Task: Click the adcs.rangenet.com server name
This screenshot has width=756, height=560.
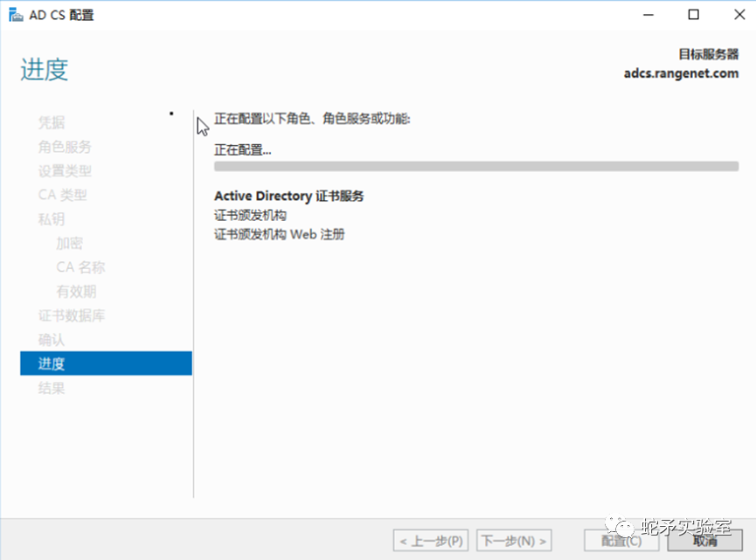Action: point(681,73)
